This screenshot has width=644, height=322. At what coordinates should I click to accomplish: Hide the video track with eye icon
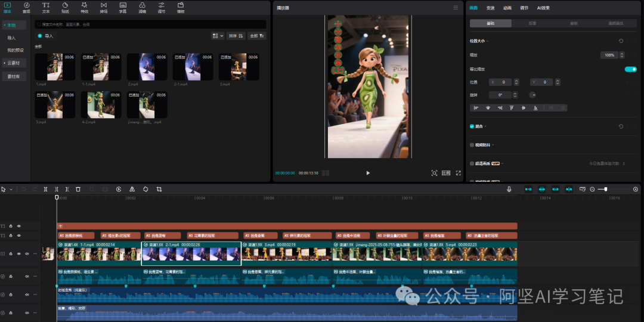click(19, 254)
